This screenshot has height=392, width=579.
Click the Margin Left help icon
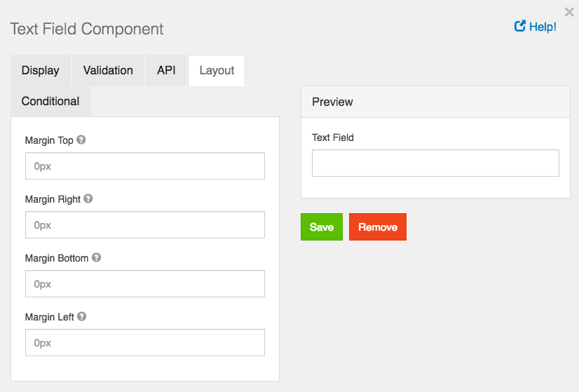pyautogui.click(x=82, y=316)
